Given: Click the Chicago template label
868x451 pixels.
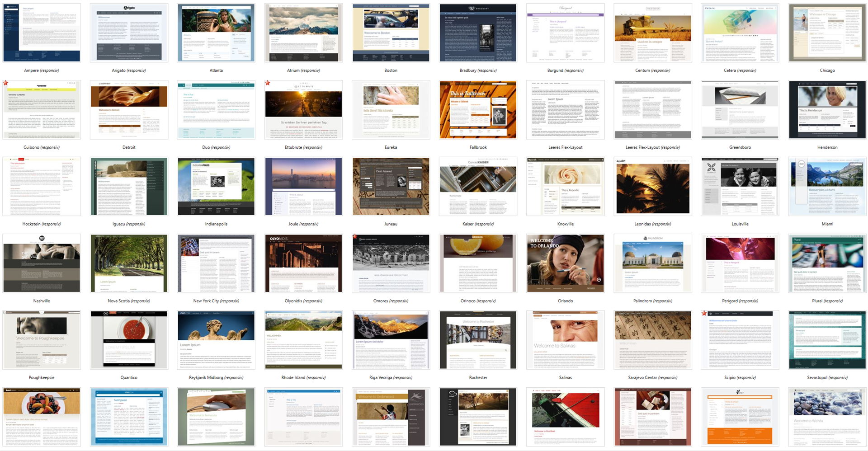Looking at the screenshot, I should click(x=827, y=70).
